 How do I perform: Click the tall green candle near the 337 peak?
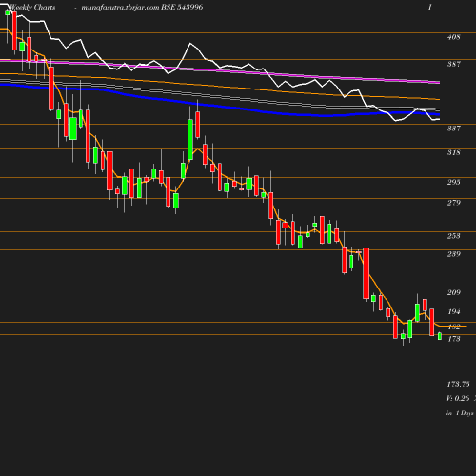coord(190,139)
